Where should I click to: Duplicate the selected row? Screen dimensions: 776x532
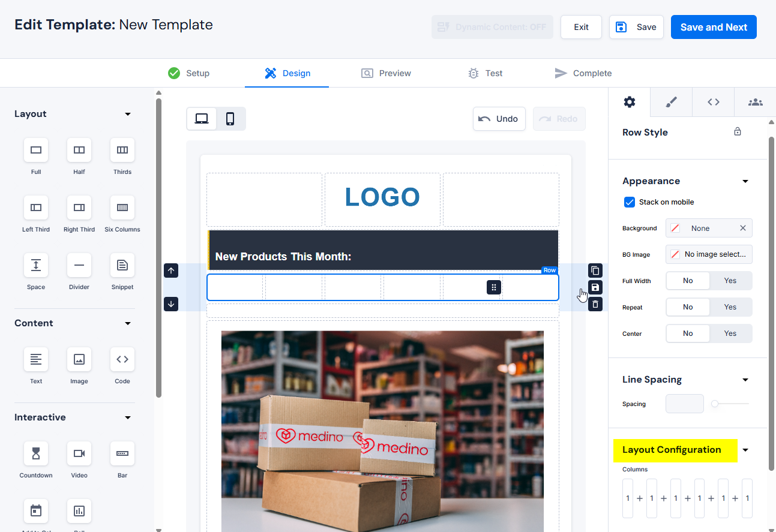click(595, 270)
